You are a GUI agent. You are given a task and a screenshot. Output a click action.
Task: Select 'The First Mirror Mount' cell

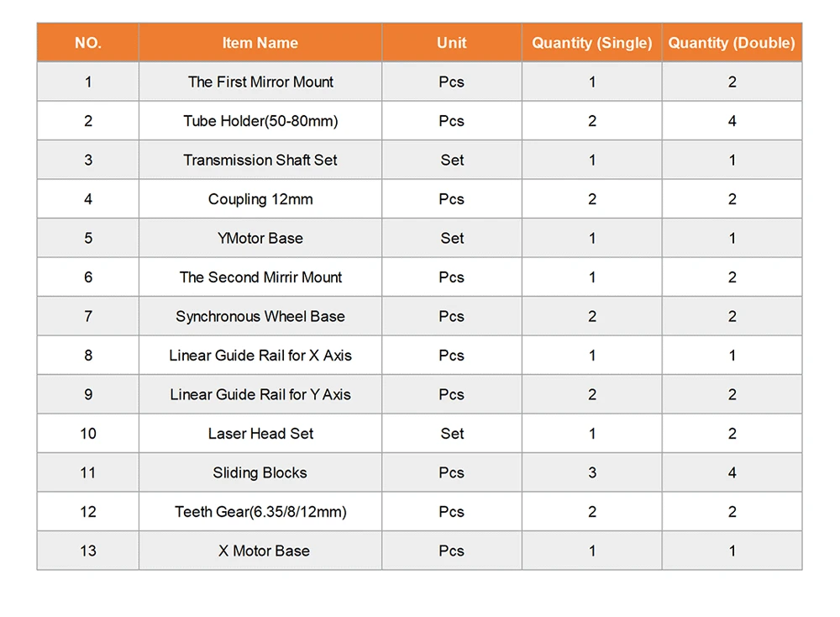click(260, 82)
